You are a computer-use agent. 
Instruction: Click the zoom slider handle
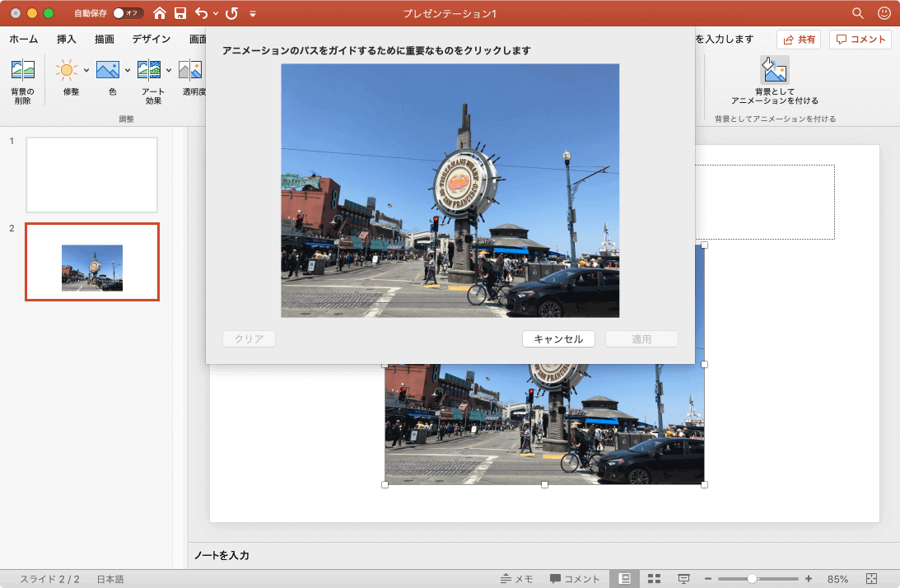tap(751, 579)
